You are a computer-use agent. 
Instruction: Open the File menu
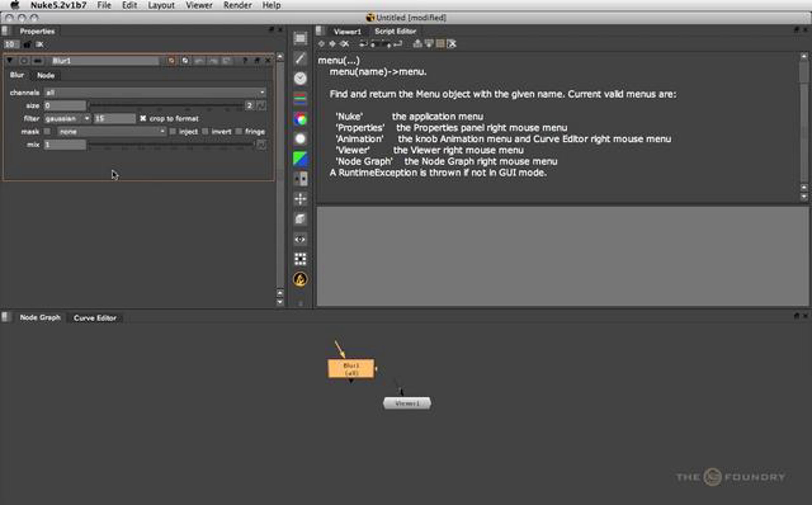[x=104, y=5]
